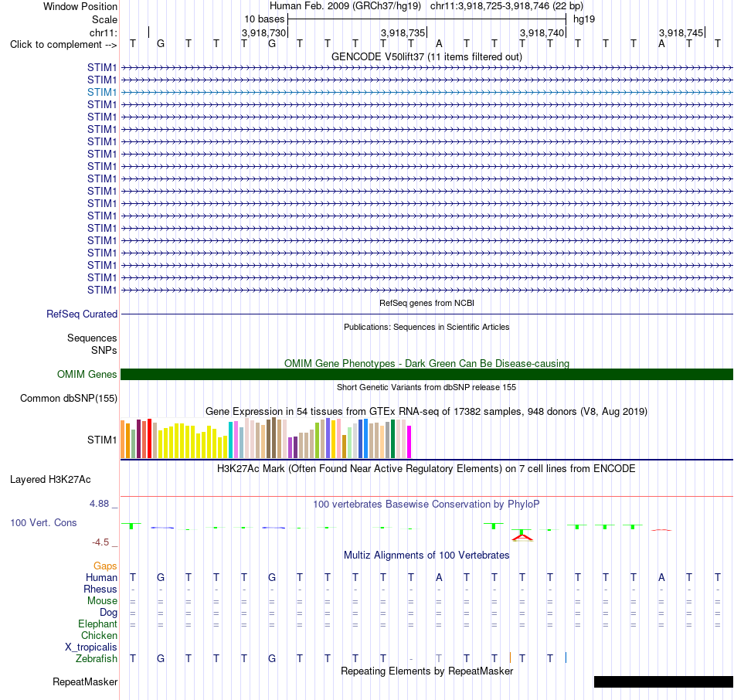Click the 'Elephant' species label

(97, 624)
